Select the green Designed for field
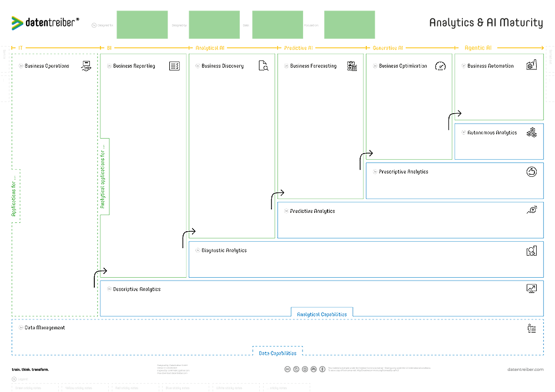This screenshot has width=555, height=392. coord(142,25)
